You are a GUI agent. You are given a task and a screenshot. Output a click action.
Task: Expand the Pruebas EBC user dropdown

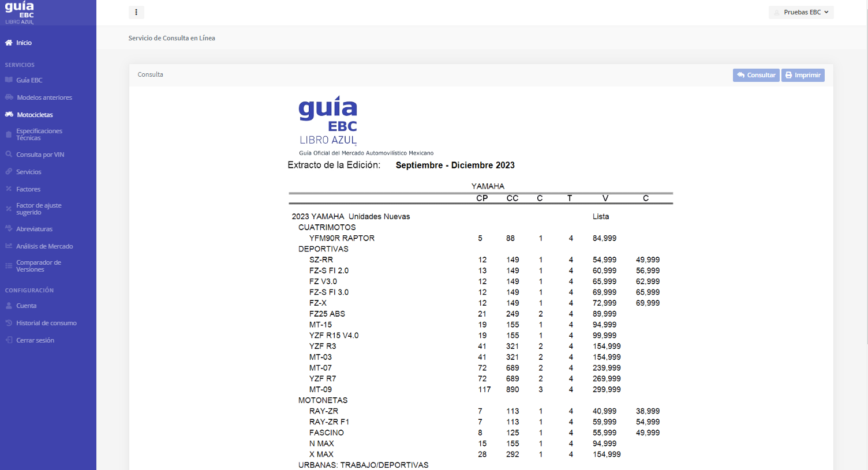801,12
